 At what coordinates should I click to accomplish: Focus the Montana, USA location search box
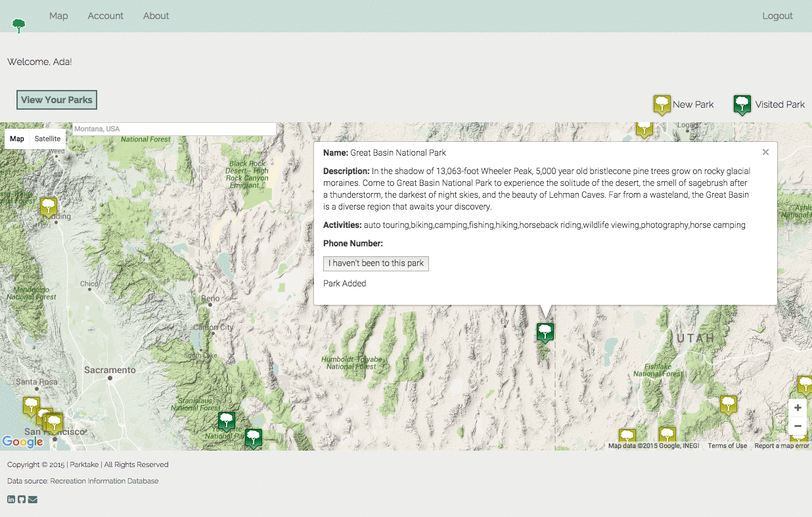coord(174,129)
